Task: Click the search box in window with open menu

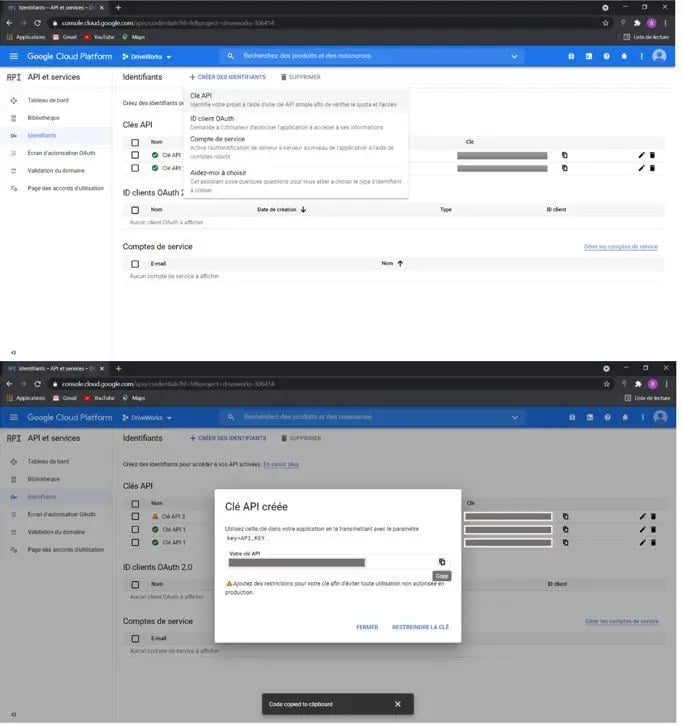Action: click(x=370, y=56)
